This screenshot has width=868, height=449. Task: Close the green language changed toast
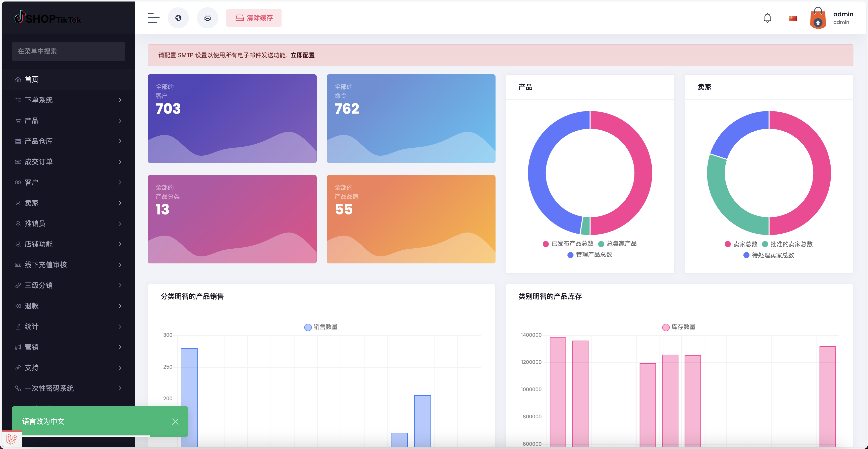[x=175, y=421]
